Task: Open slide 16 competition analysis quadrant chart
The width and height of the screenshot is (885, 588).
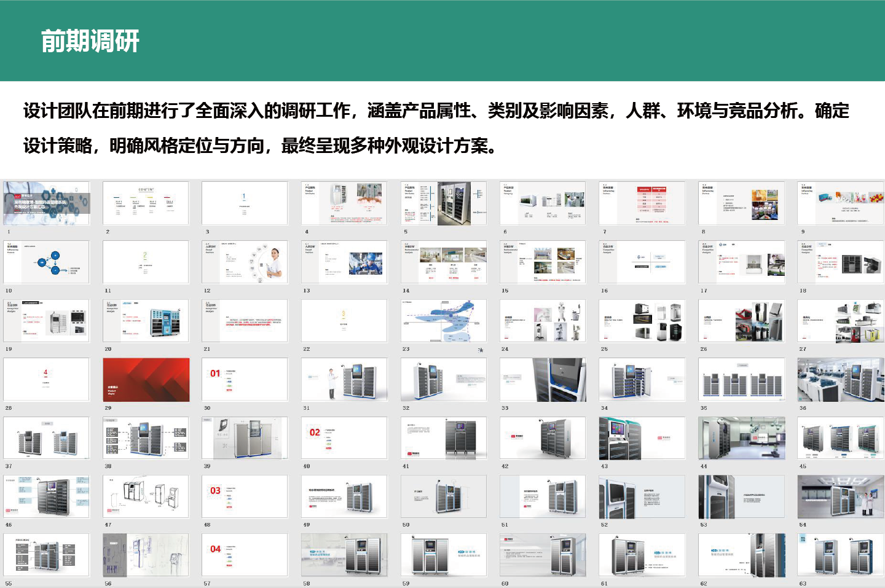Action: tap(642, 261)
